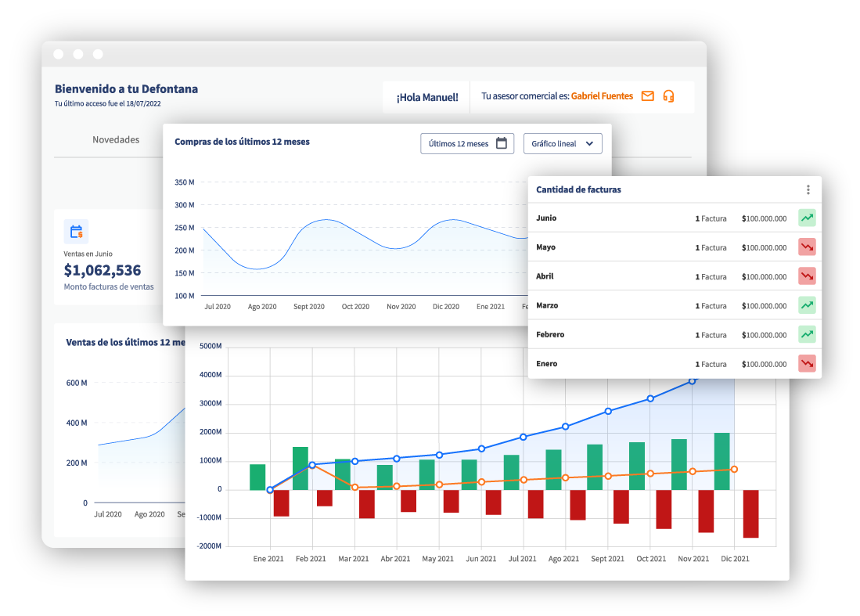Open the Últimos 12 meses date selector
Screen dimensions: 860x616
click(x=467, y=143)
